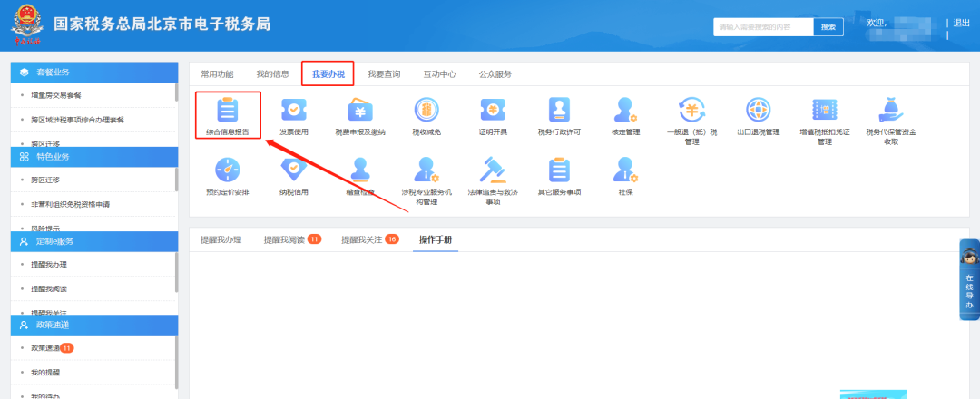Click the 证明开具 ticket icon
Image resolution: width=980 pixels, height=399 pixels.
493,110
